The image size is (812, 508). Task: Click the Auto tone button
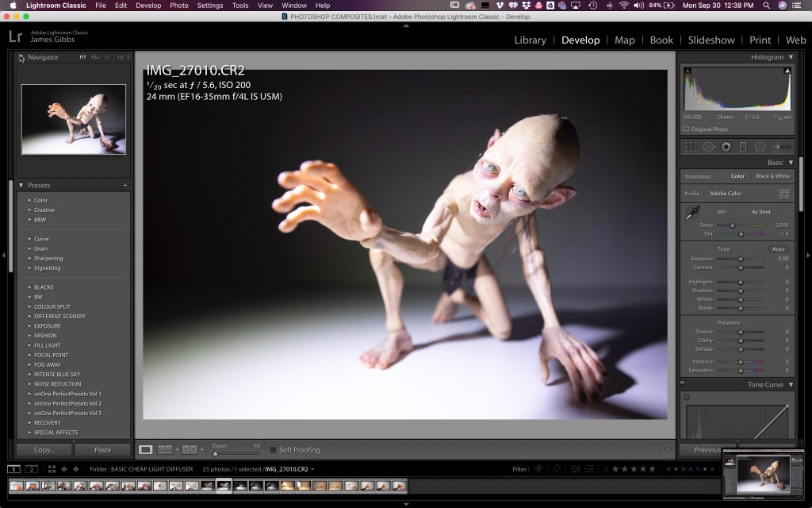tap(778, 248)
